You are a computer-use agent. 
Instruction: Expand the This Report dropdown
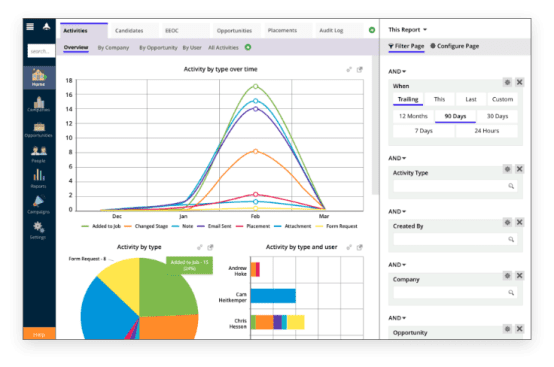click(x=407, y=30)
